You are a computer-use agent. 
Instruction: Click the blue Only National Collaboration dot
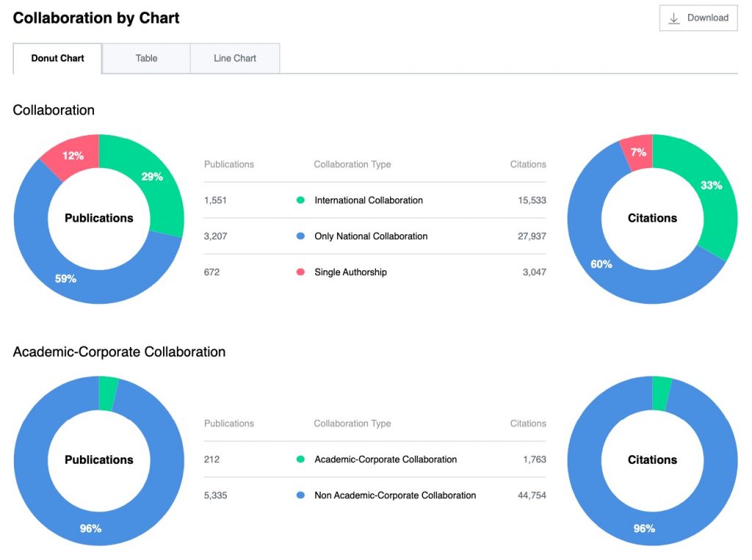300,236
